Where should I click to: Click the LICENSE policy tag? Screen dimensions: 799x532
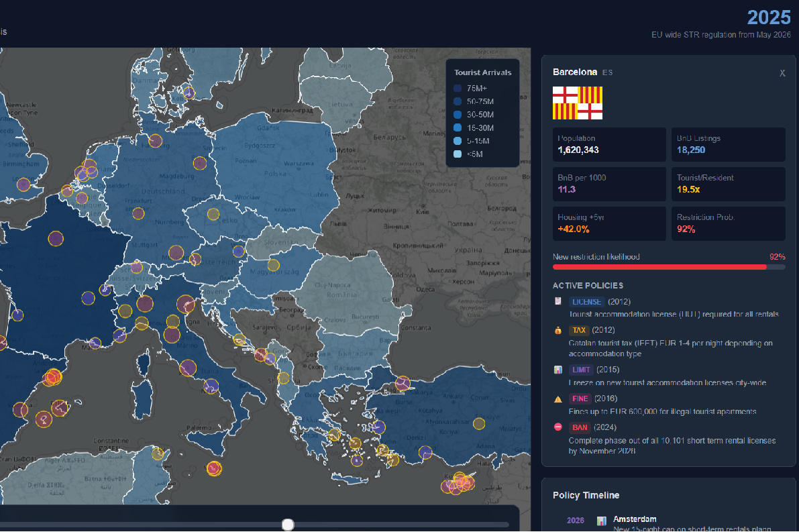point(587,302)
